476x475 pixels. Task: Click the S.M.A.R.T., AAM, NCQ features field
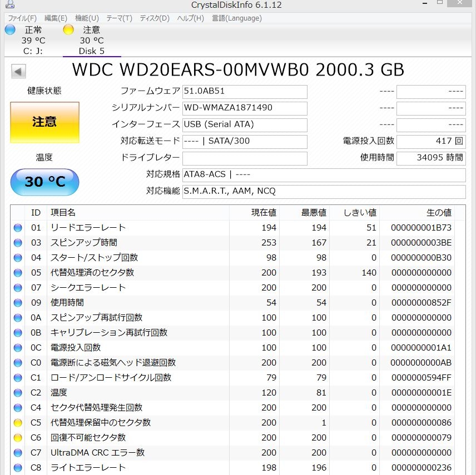point(324,192)
